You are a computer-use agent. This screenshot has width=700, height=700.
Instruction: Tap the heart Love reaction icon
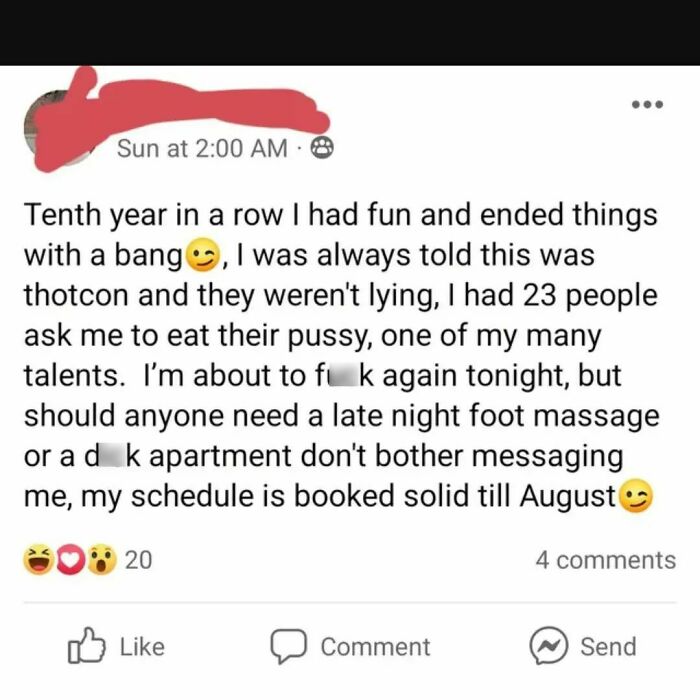click(70, 559)
